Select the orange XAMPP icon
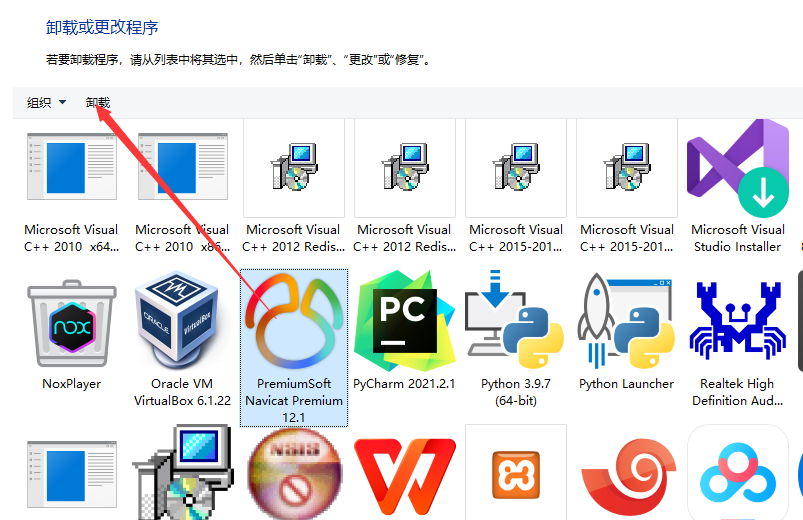803x520 pixels. point(516,474)
